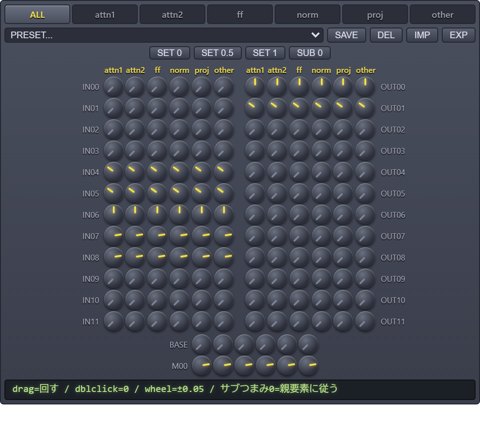Click the OUT03 norm knob
The image size is (480, 448).
pyautogui.click(x=321, y=151)
